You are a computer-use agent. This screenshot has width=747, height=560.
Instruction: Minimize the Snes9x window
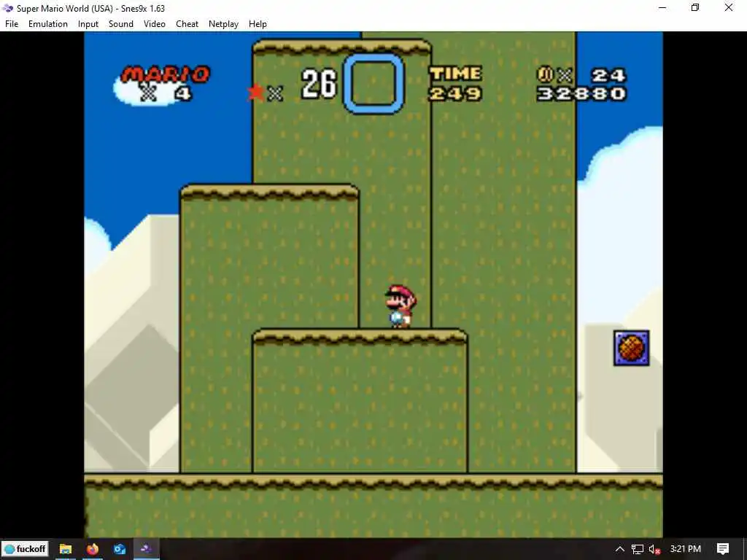pos(662,7)
